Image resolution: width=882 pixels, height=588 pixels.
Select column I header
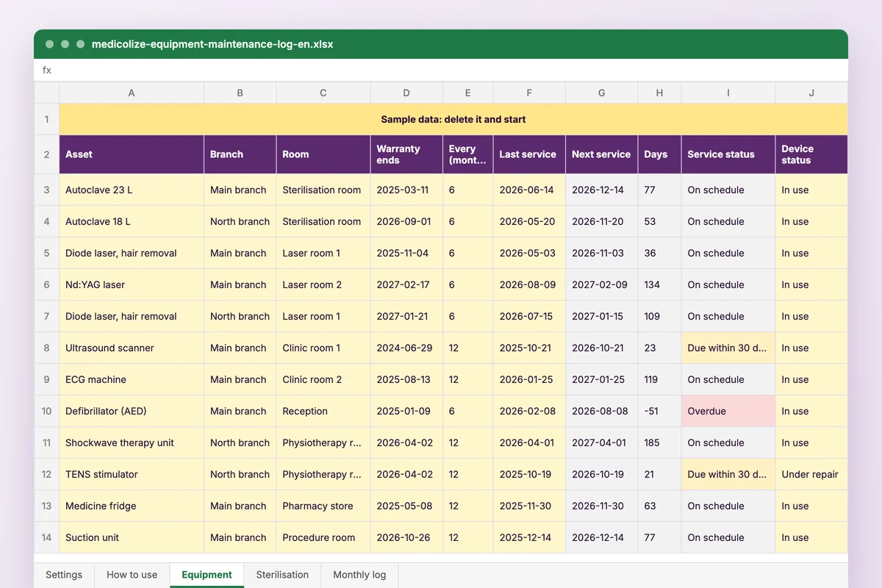(728, 93)
